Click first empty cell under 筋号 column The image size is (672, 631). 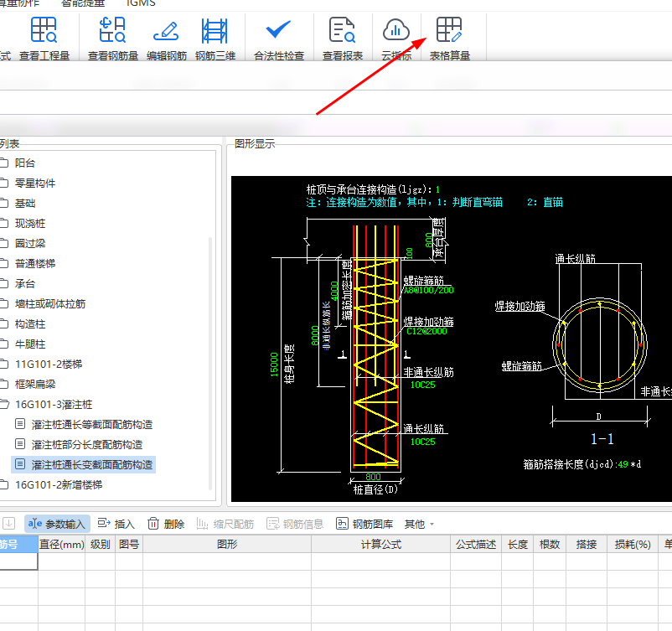click(x=18, y=561)
